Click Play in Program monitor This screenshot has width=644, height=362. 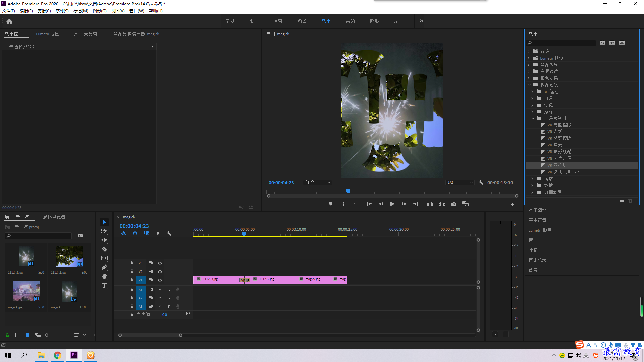click(392, 204)
